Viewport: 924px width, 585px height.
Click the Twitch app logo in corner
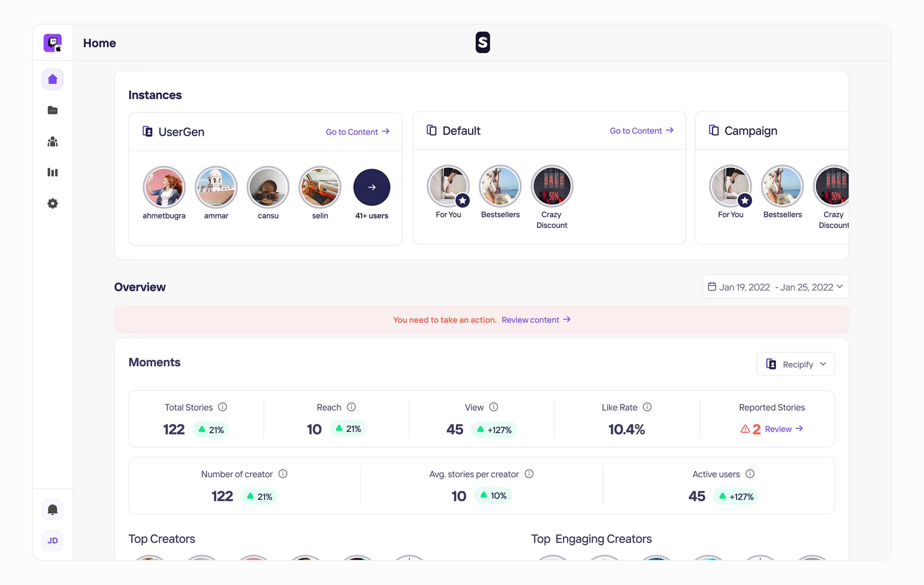(52, 43)
